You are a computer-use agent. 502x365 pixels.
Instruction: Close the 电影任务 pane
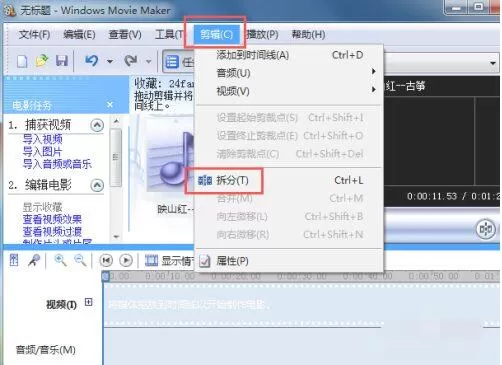(x=110, y=105)
